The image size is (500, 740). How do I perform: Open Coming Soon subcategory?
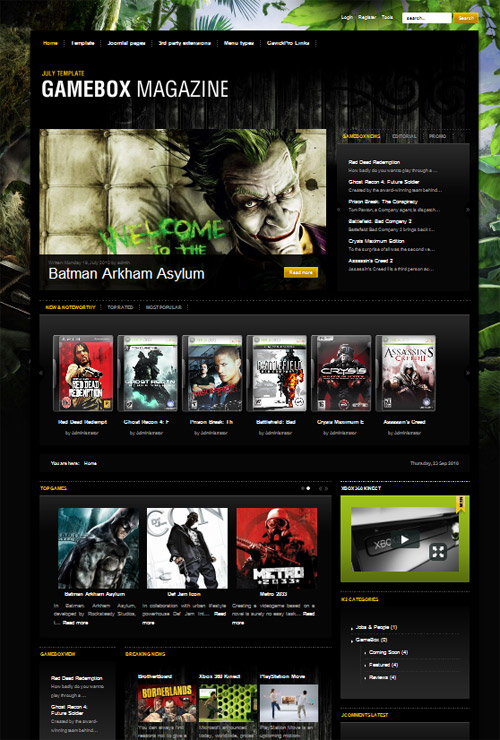tap(388, 652)
